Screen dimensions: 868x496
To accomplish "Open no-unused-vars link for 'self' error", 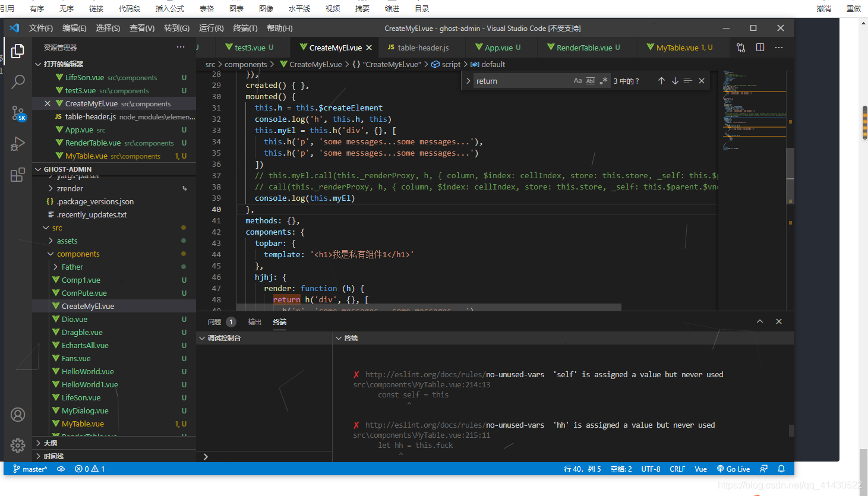I will [454, 374].
